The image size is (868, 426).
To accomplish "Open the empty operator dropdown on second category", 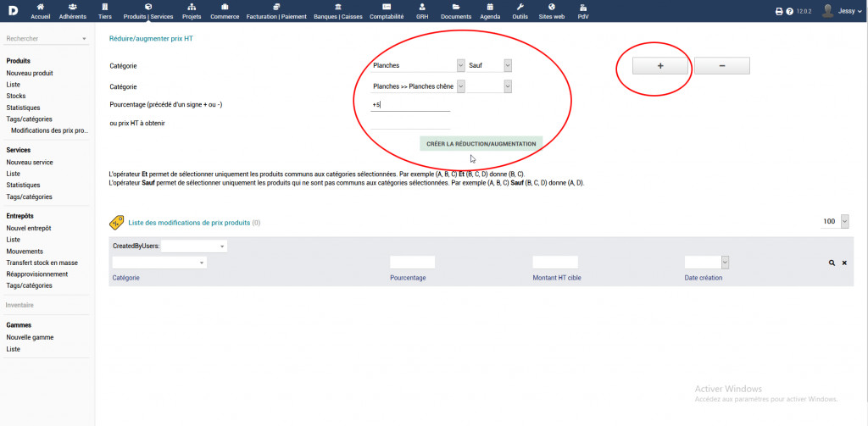I will click(489, 86).
